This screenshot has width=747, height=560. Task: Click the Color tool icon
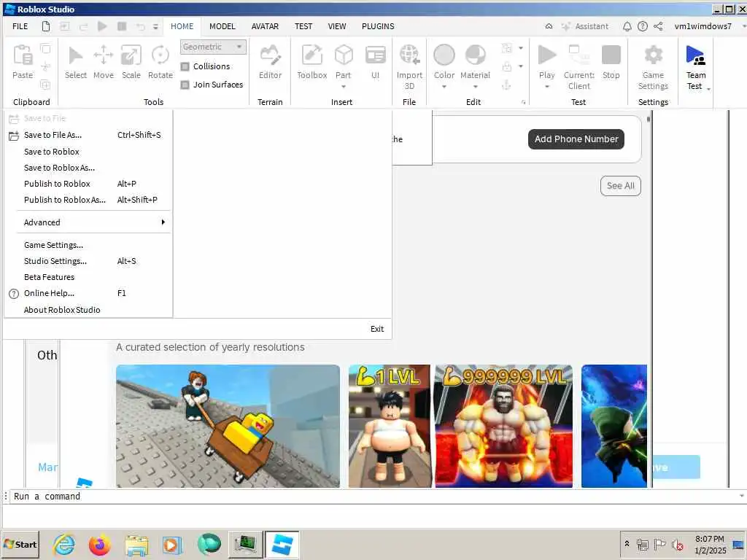(444, 55)
